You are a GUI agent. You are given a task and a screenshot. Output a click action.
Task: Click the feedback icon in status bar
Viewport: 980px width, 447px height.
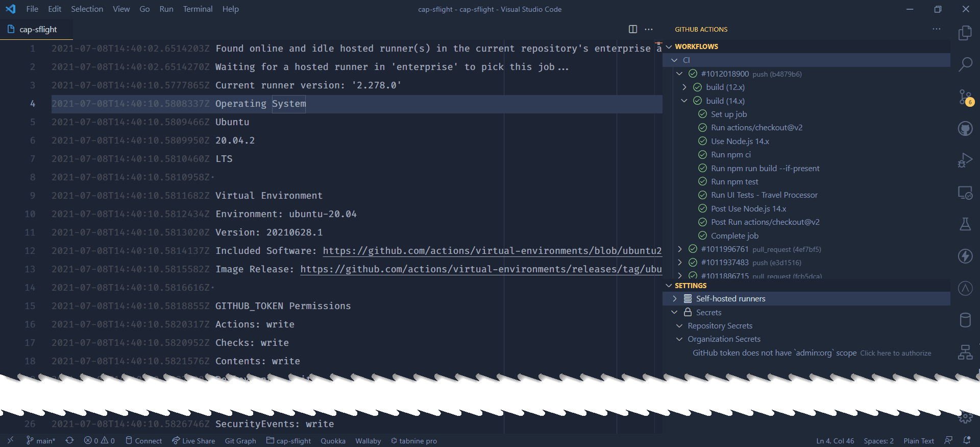tap(948, 440)
